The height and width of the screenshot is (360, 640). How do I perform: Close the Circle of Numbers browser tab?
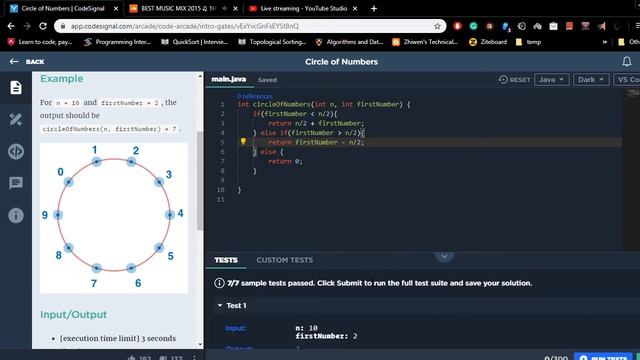116,8
